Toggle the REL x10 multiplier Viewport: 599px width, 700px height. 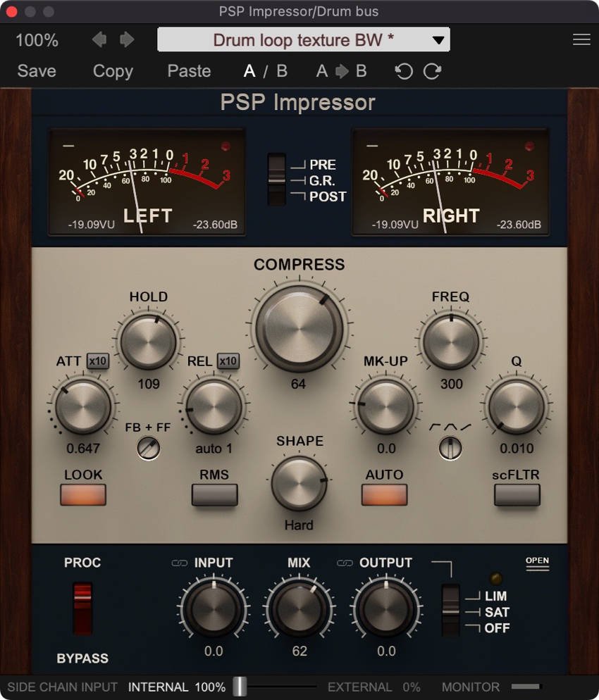point(228,361)
